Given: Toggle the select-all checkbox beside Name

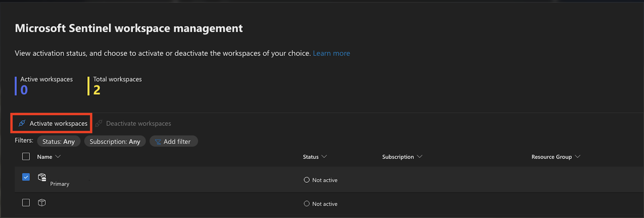Looking at the screenshot, I should [26, 156].
